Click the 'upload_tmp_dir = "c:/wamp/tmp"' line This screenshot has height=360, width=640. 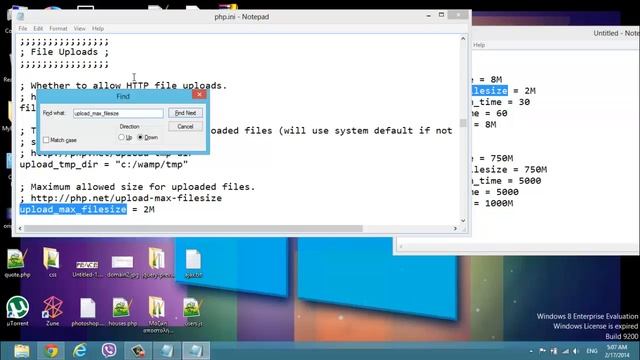(104, 164)
